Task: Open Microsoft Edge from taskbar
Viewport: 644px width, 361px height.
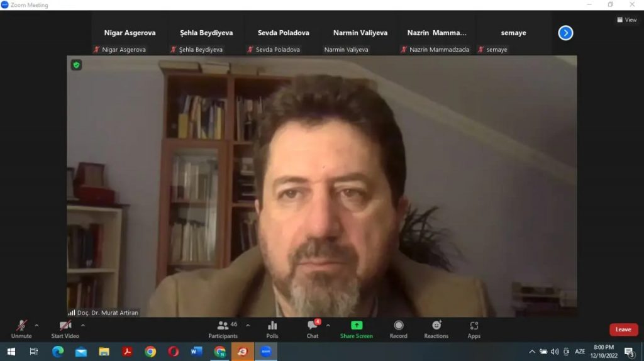Action: coord(58,352)
